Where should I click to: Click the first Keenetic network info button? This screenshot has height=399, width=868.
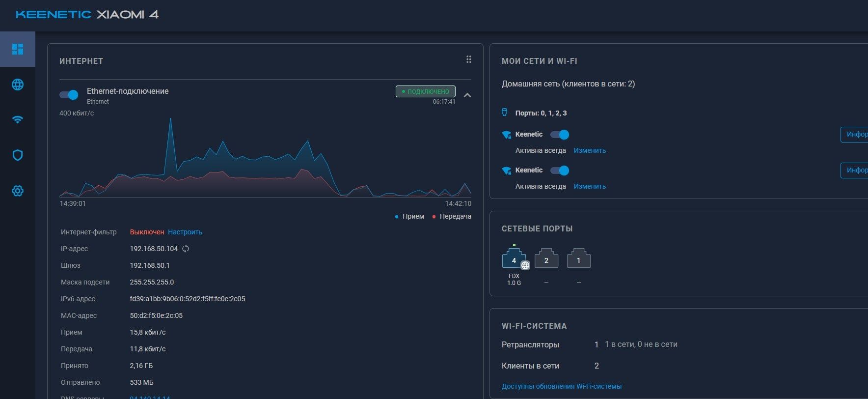[854, 134]
